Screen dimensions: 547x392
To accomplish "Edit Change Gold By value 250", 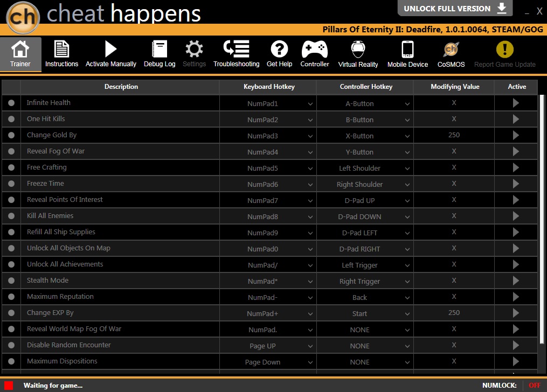I will pos(454,135).
